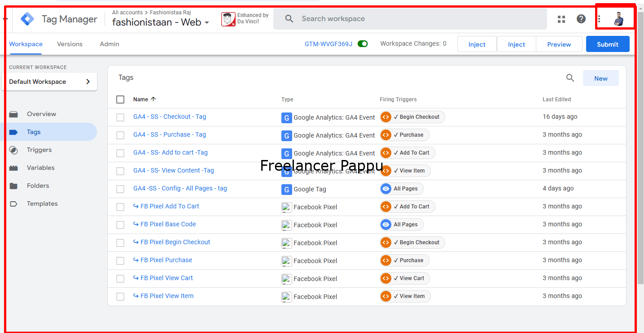Toggle the GTM-WVGF369J green switch
This screenshot has height=333, width=644.
click(x=363, y=44)
